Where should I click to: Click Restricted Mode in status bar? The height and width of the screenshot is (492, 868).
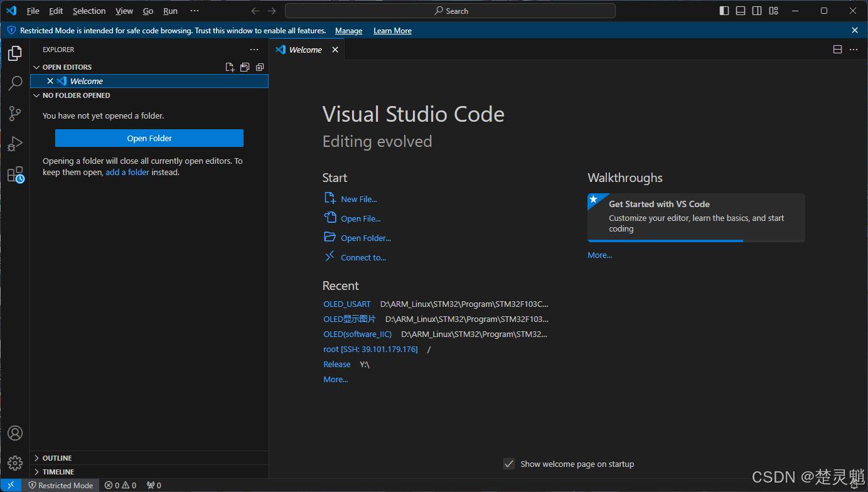[61, 485]
